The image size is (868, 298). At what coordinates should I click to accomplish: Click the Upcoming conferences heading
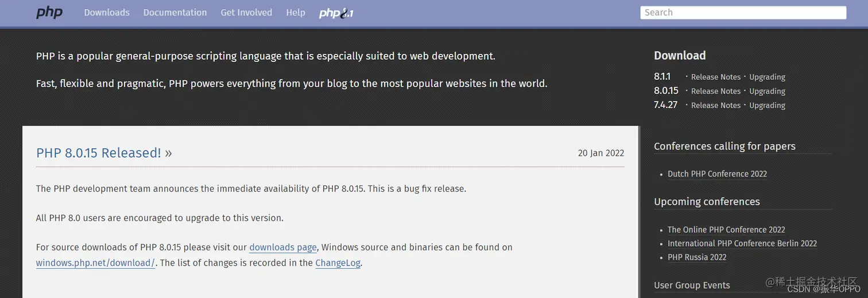[707, 202]
